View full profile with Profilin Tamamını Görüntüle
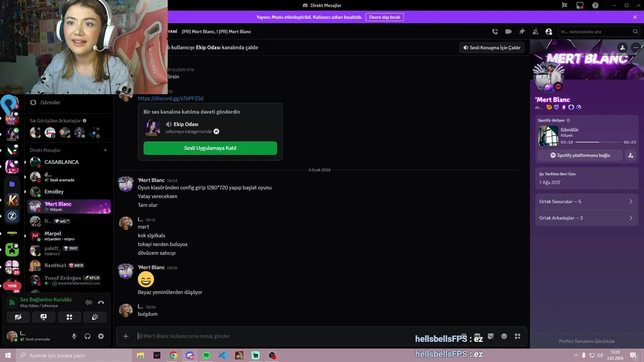Viewport: 644px width, 362px height. click(587, 341)
